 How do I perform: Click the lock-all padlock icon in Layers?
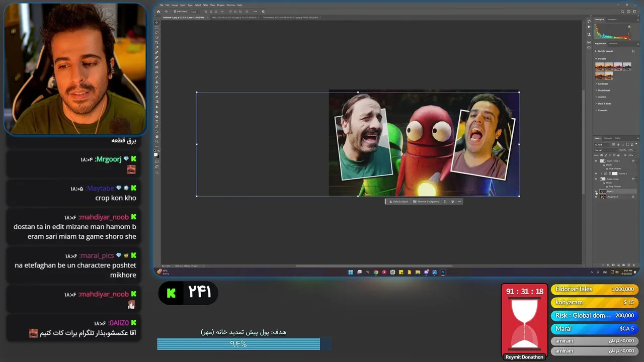(x=618, y=155)
